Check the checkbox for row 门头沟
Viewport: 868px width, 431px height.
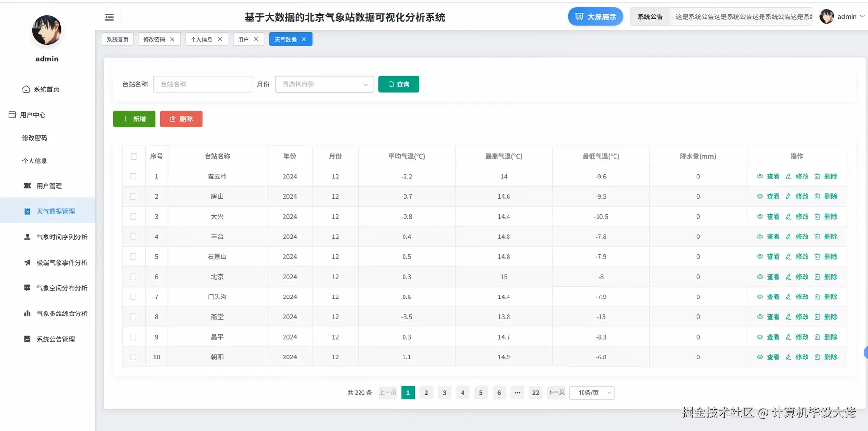coord(133,297)
